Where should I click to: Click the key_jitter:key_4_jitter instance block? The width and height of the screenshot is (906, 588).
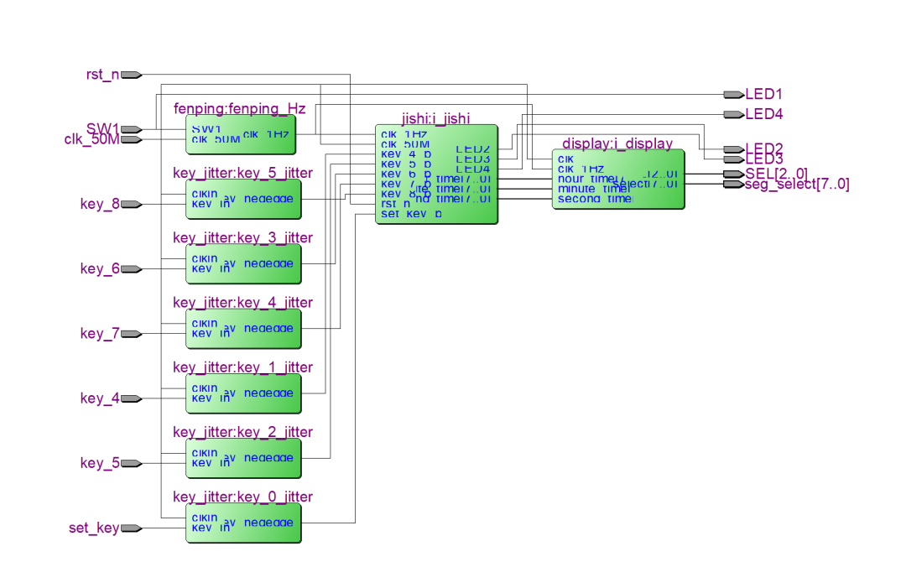click(242, 328)
